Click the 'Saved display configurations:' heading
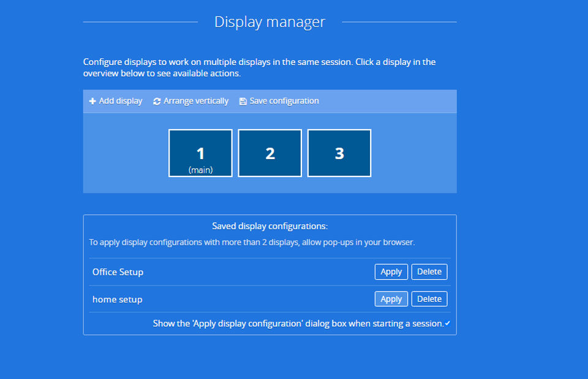Screen dimensions: 588x379 point(270,226)
